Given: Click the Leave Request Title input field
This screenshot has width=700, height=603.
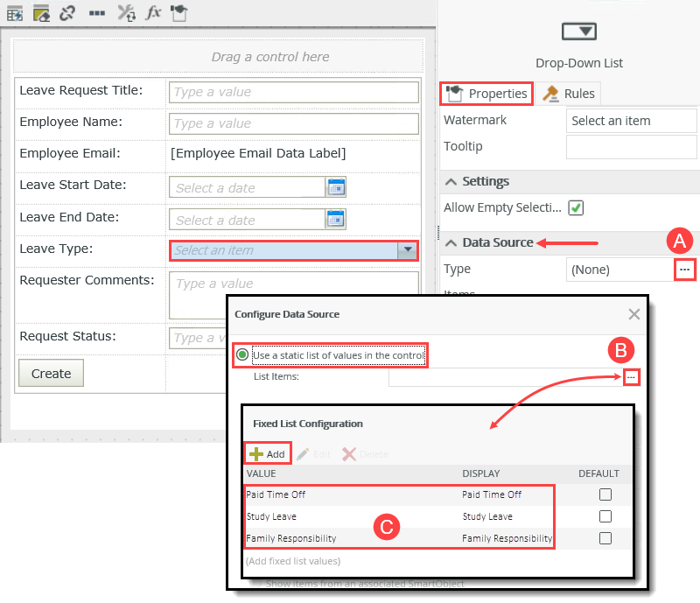Looking at the screenshot, I should [x=293, y=92].
